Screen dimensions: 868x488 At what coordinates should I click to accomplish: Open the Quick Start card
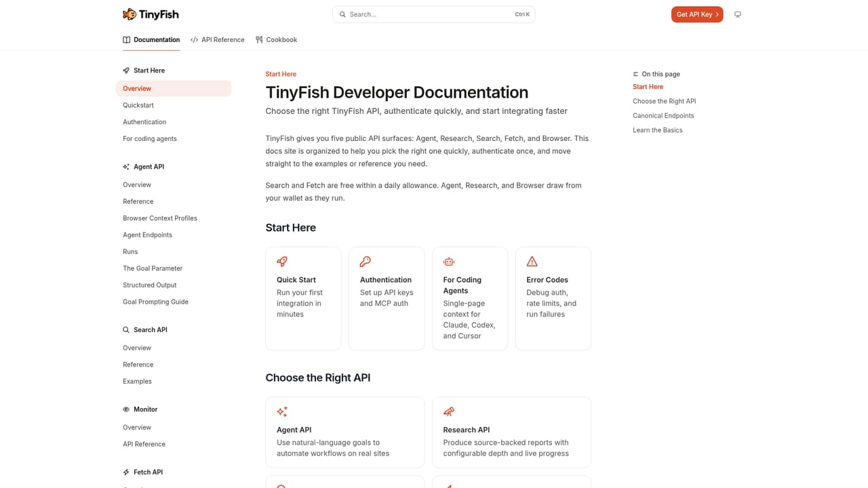[x=303, y=299]
